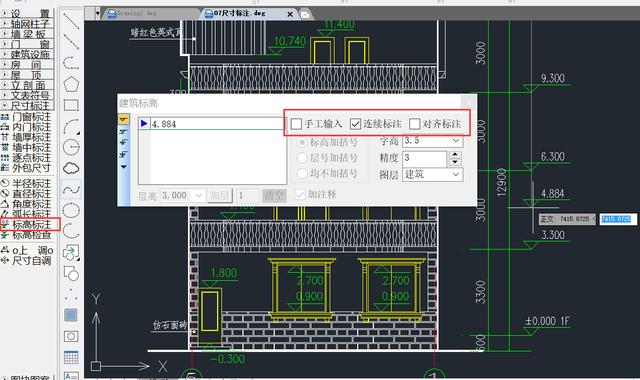Enable the 对齐标注 checkbox
640x380 pixels.
[414, 124]
